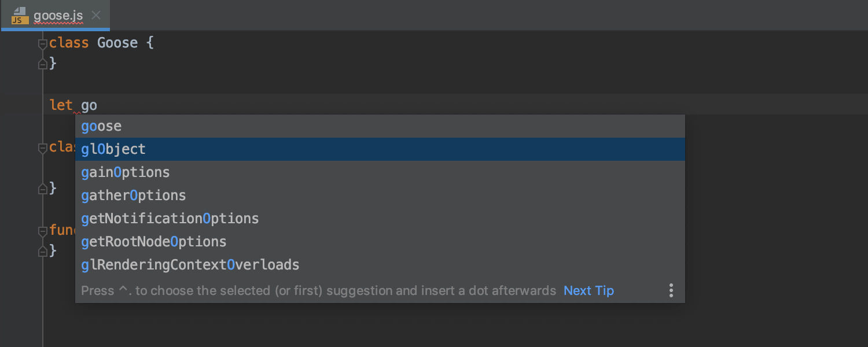Click fold end marker at function closing brace
Screen dimensions: 868x347
tap(42, 252)
